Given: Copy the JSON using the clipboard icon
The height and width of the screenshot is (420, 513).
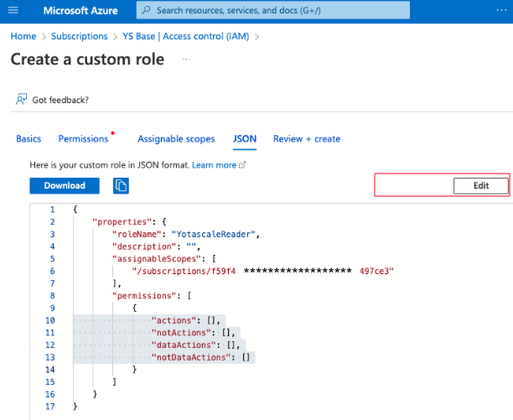Looking at the screenshot, I should pos(121,185).
